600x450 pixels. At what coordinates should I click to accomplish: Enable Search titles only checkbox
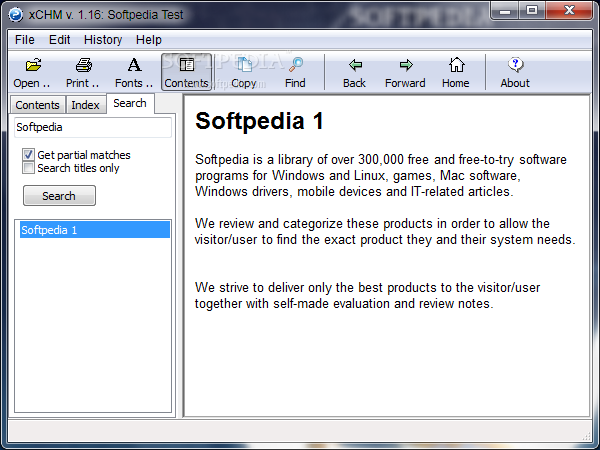[x=28, y=168]
